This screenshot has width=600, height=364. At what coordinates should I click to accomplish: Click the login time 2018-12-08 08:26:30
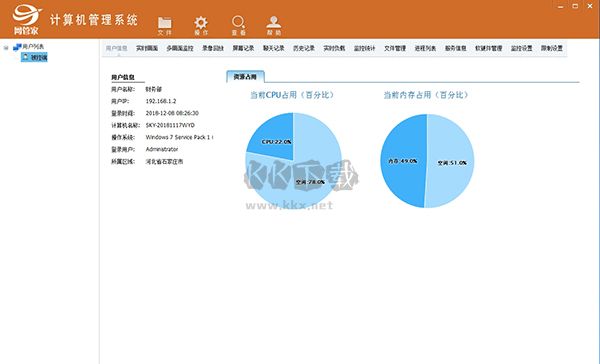172,113
